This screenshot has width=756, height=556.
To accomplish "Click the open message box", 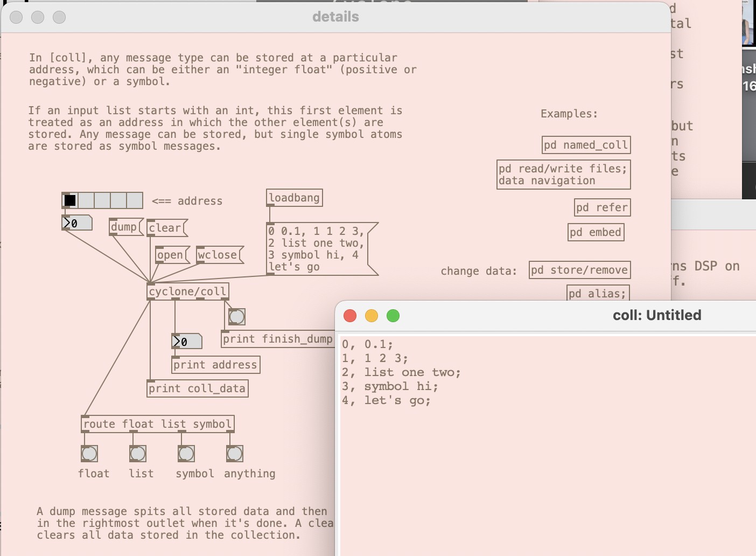I will tap(171, 255).
